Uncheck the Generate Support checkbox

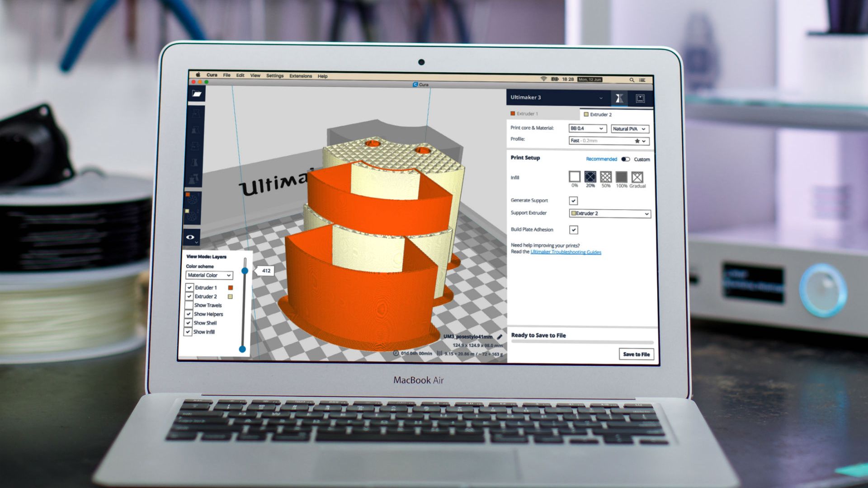click(573, 201)
